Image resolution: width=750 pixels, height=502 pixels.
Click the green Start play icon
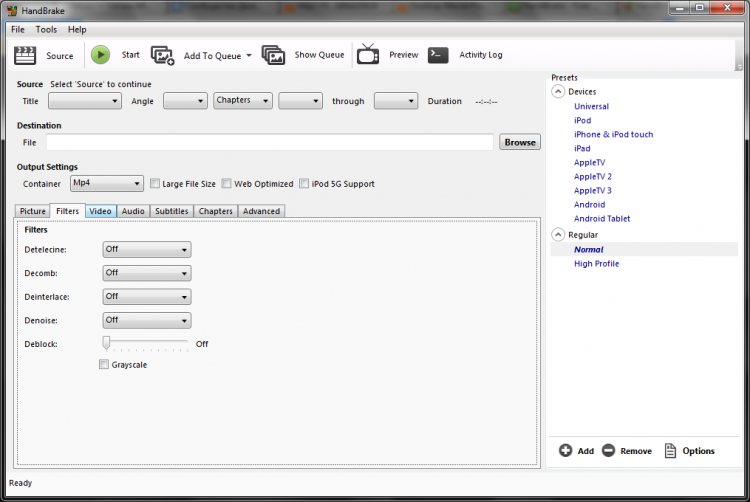100,55
